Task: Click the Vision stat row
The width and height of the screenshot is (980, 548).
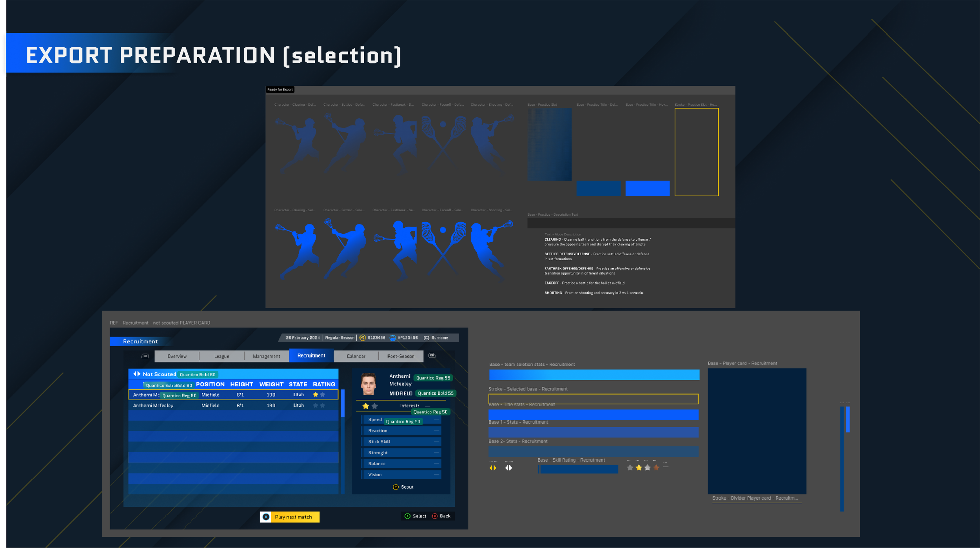Action: tap(401, 475)
